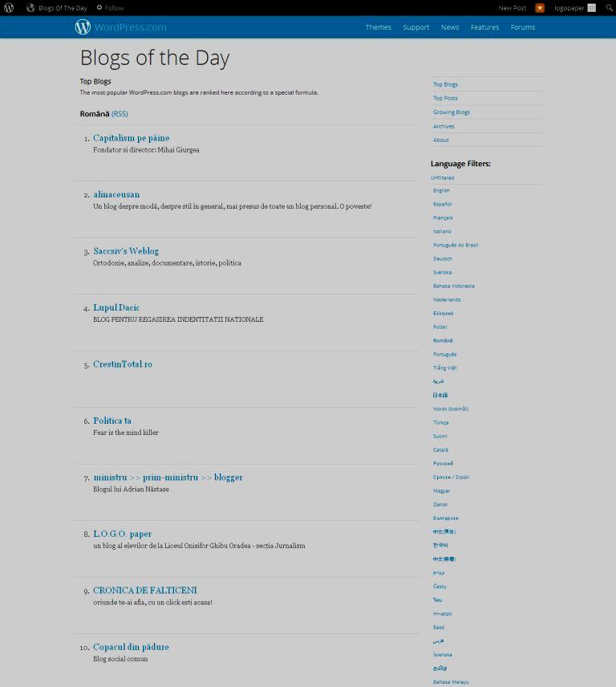
Task: Go to the Support page
Action: pyautogui.click(x=415, y=27)
